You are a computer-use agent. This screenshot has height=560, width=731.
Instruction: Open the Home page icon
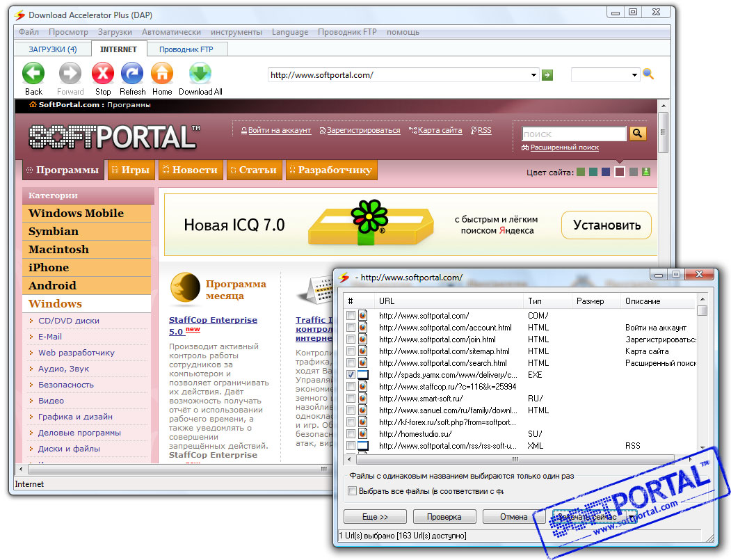(x=162, y=74)
